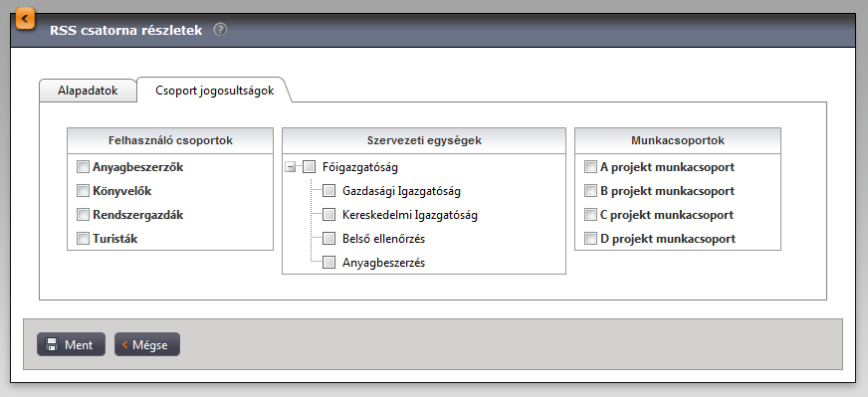This screenshot has width=868, height=397.
Task: Tick Kereskedelmi Igazgatóság checkbox
Action: pos(329,215)
